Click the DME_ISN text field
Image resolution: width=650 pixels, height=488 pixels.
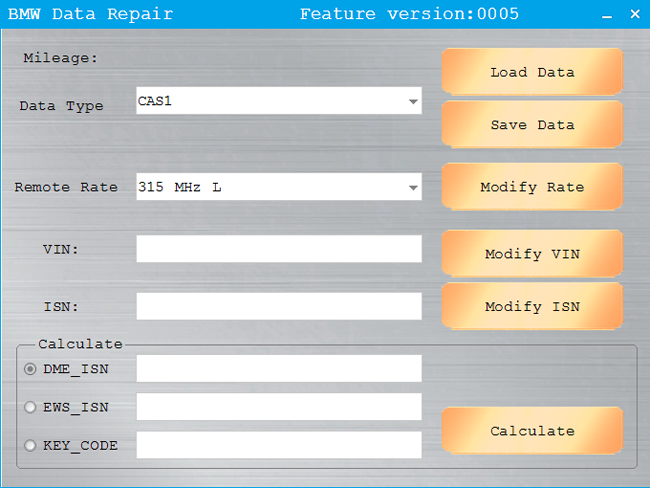[279, 369]
